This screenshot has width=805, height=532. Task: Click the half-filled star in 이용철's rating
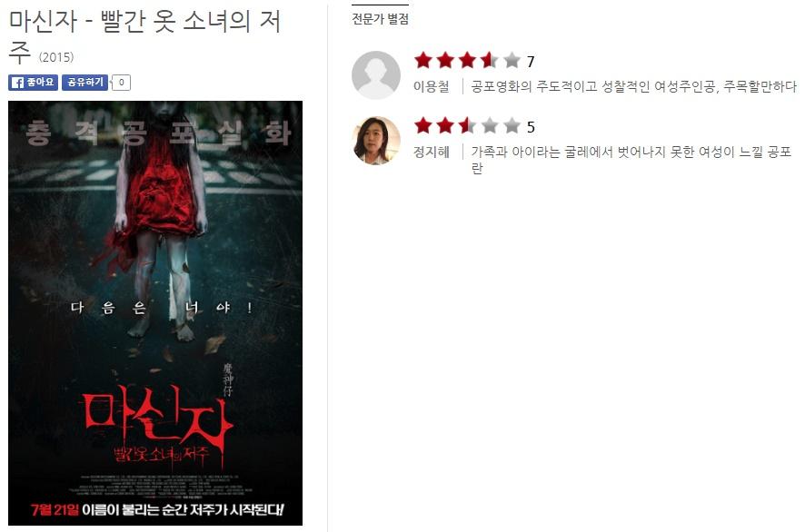(490, 61)
